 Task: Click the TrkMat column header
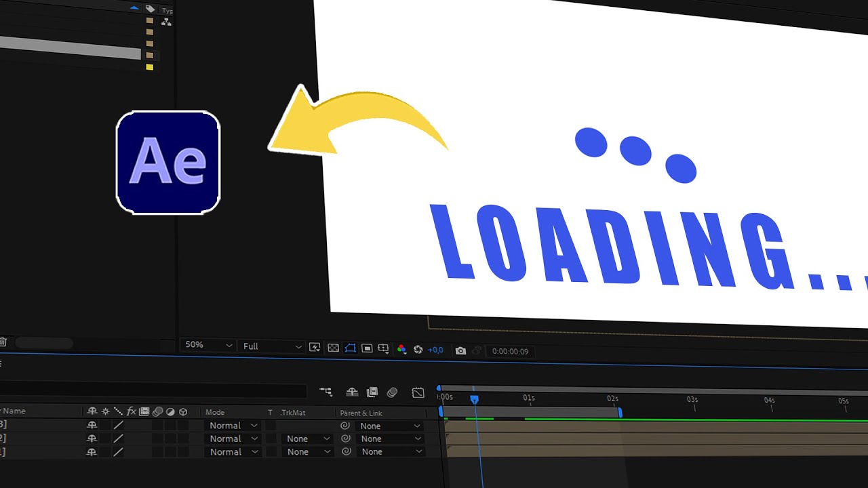pos(293,412)
